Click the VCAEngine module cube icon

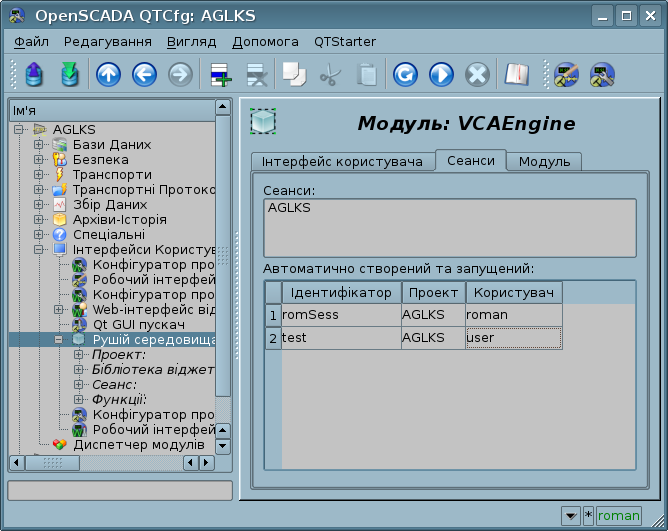[263, 122]
